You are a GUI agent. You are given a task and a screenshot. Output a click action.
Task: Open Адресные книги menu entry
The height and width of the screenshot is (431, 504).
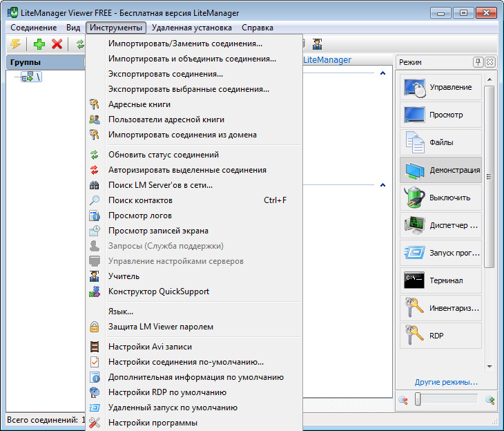[x=194, y=104]
